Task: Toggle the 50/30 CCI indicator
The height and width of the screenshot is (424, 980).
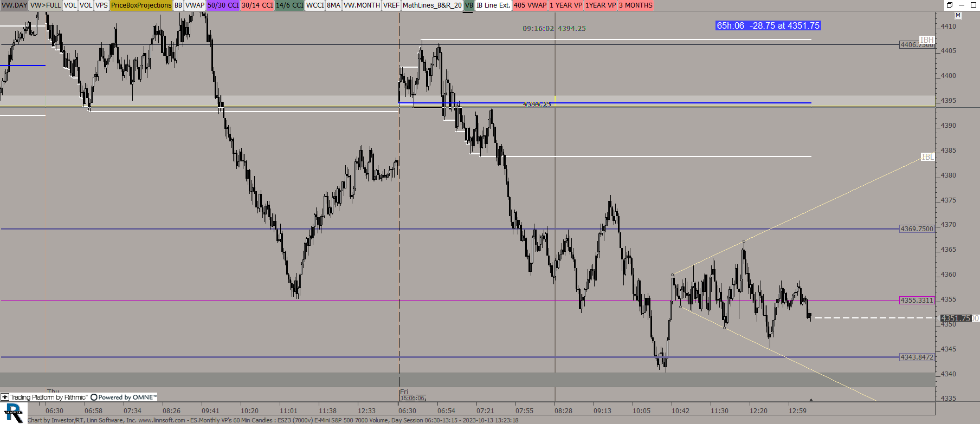Action: [223, 5]
